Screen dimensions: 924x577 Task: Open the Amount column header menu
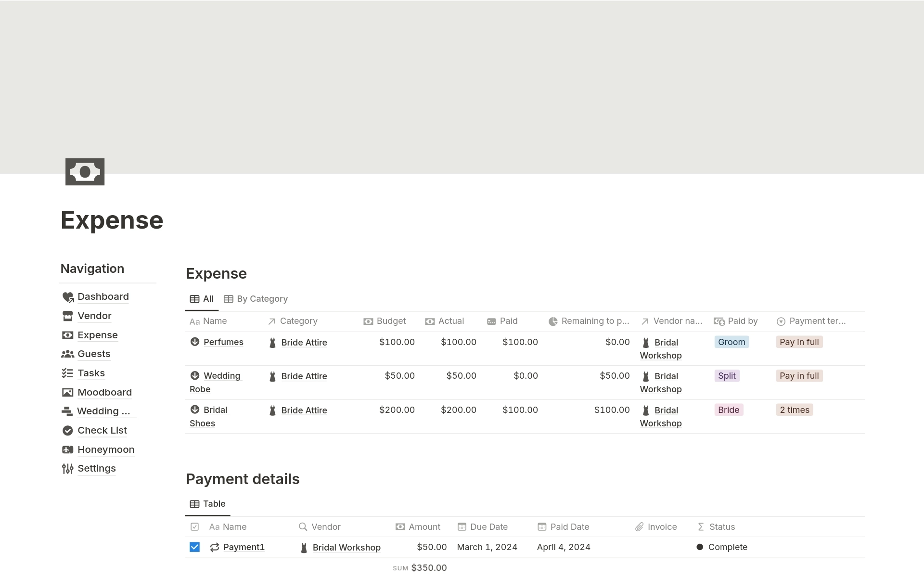pyautogui.click(x=418, y=527)
